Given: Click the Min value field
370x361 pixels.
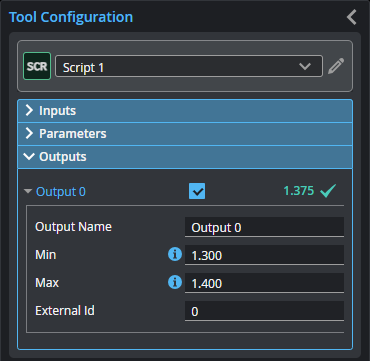Looking at the screenshot, I should pos(264,255).
